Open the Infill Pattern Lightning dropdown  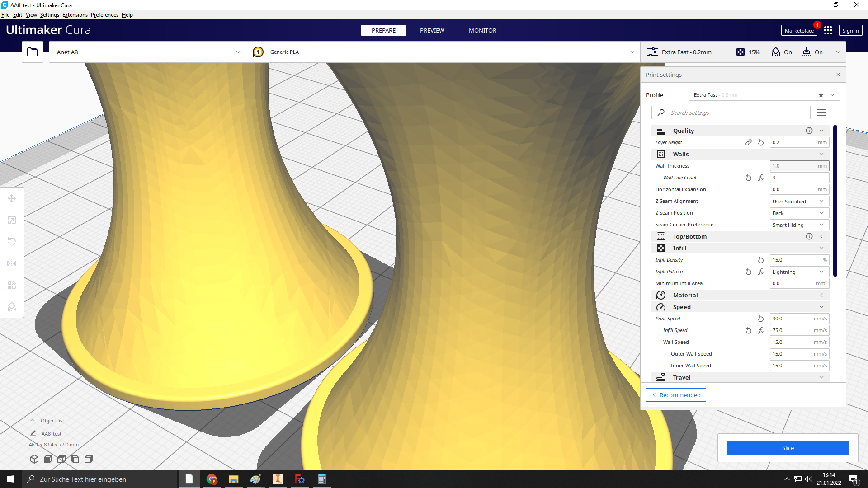point(799,272)
